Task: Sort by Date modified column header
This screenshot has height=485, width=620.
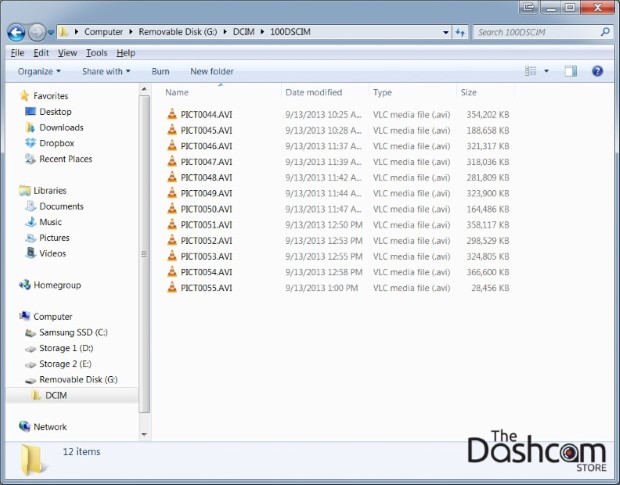Action: click(x=313, y=92)
